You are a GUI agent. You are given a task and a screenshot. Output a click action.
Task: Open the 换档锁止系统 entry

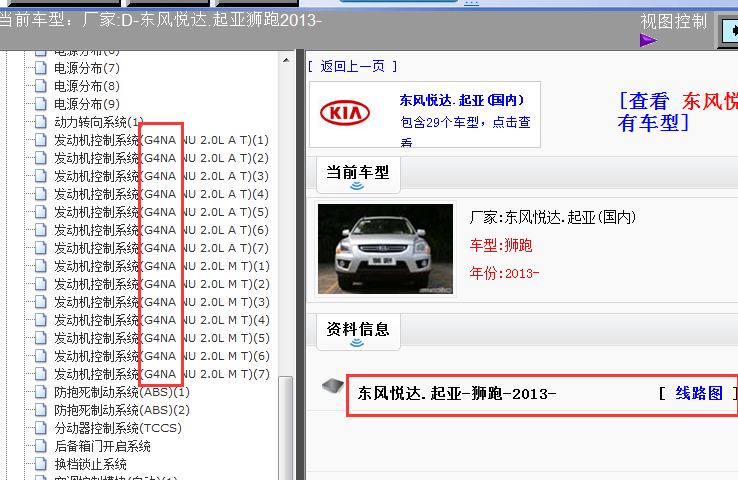coord(90,464)
